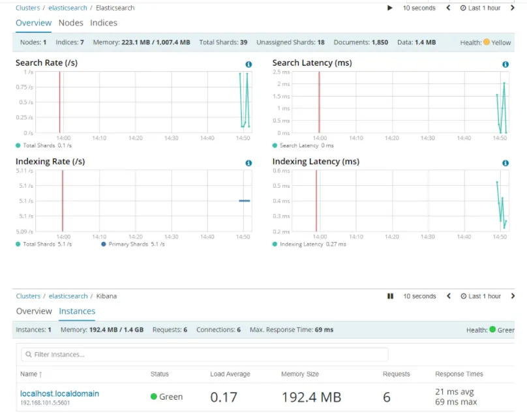
Task: Go to previous time range in Elasticsearch panel
Action: pyautogui.click(x=448, y=8)
